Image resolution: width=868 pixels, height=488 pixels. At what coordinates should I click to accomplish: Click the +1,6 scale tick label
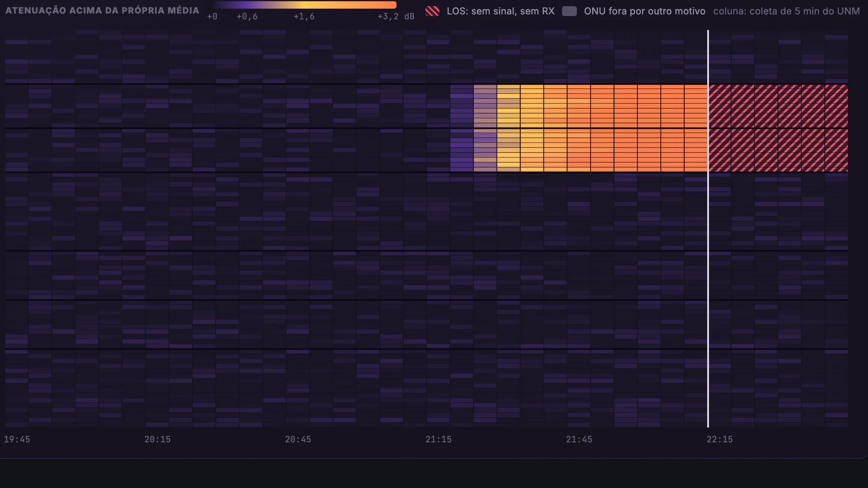[x=304, y=16]
